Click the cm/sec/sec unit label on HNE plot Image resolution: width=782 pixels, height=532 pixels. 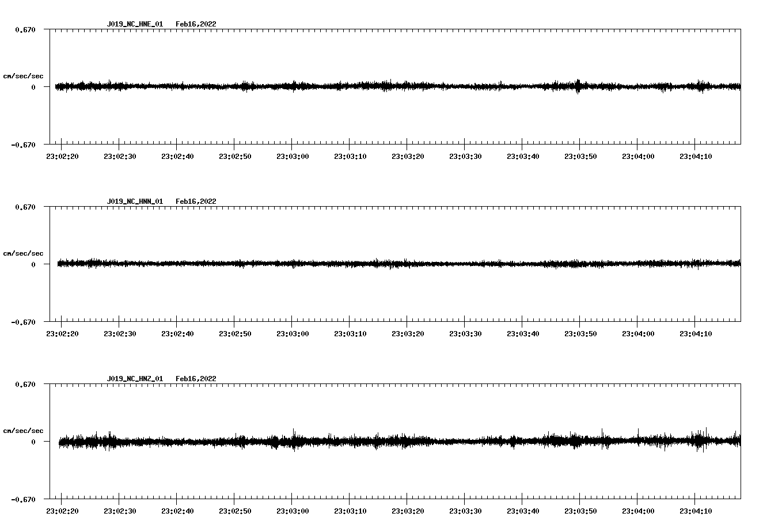pos(23,76)
